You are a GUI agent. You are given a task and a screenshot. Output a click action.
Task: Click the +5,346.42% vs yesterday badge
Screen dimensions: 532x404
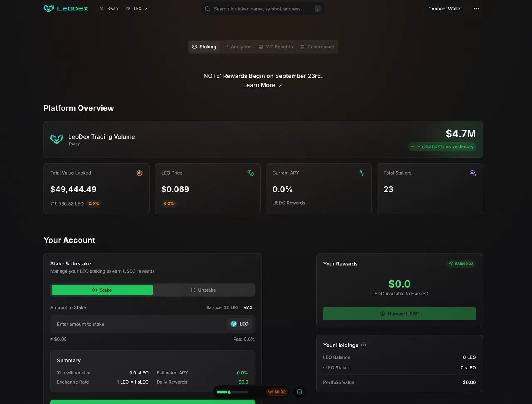click(442, 146)
